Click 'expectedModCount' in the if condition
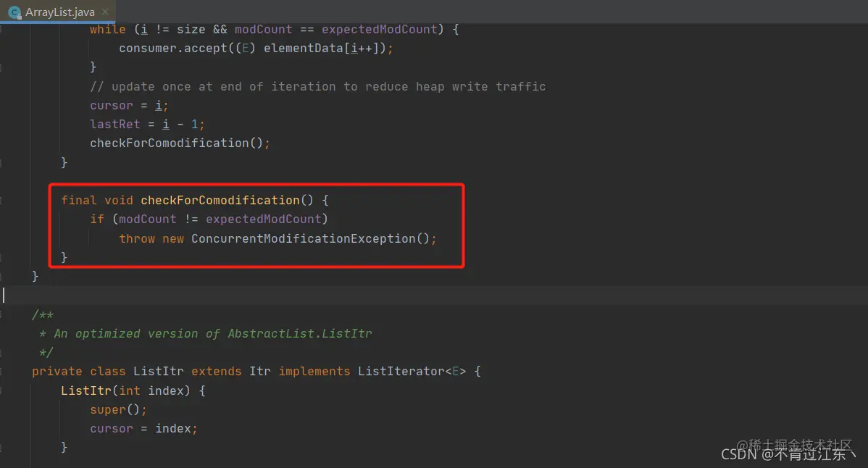Viewport: 868px width, 468px height. pyautogui.click(x=264, y=219)
